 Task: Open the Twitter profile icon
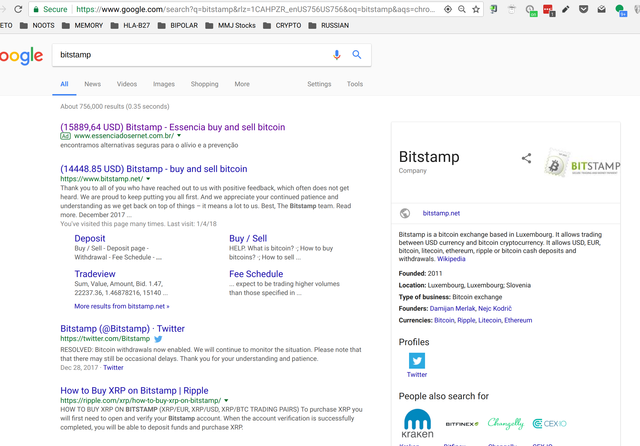pyautogui.click(x=417, y=361)
